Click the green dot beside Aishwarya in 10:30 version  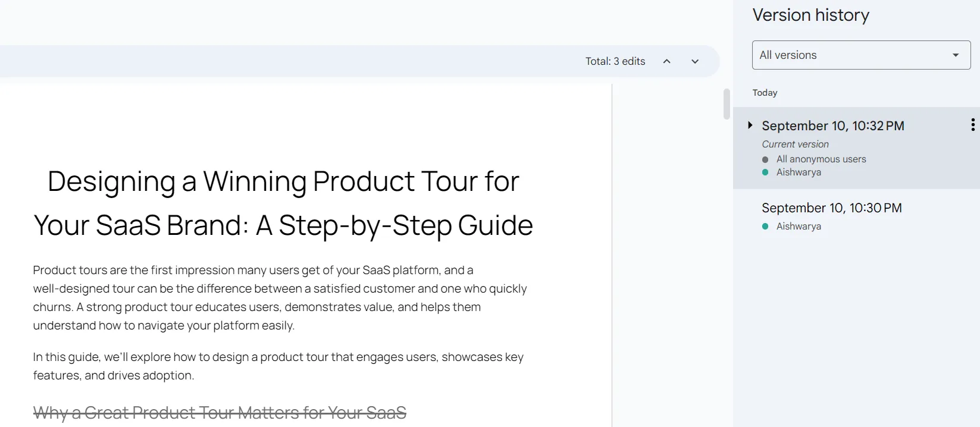click(765, 226)
